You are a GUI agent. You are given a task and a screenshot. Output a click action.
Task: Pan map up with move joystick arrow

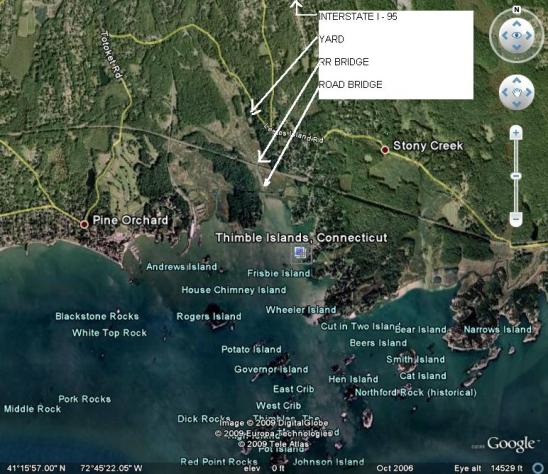pyautogui.click(x=517, y=81)
